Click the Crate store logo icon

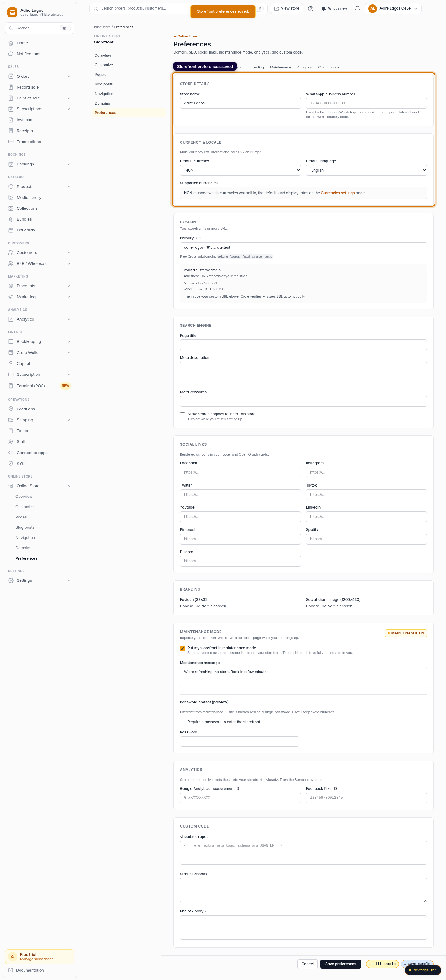(x=13, y=13)
